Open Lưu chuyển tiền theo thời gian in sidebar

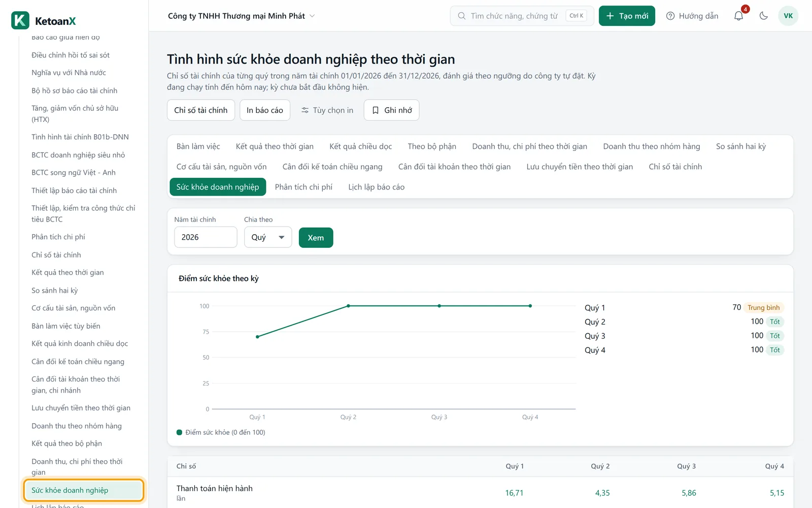81,408
